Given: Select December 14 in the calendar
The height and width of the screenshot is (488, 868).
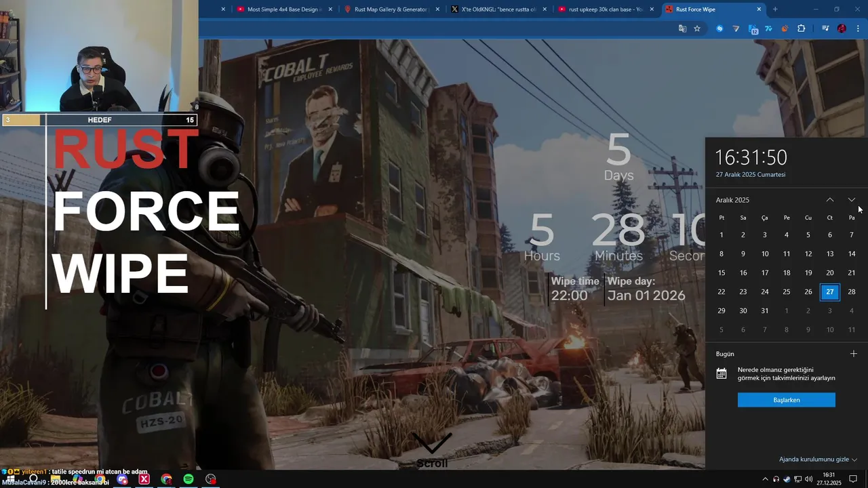Looking at the screenshot, I should pos(852,253).
